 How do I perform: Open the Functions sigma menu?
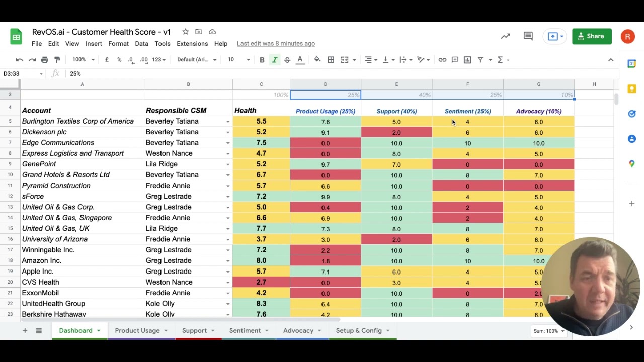pyautogui.click(x=503, y=60)
